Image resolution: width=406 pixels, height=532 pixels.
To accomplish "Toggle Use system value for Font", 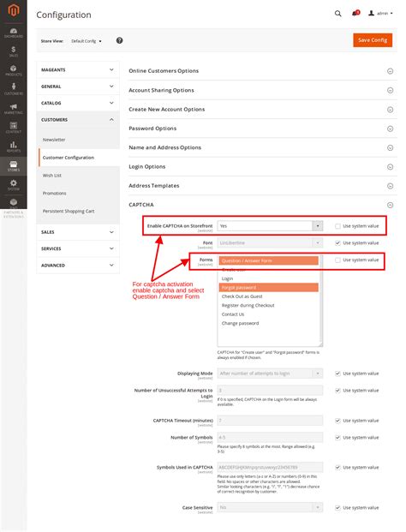I will [337, 243].
